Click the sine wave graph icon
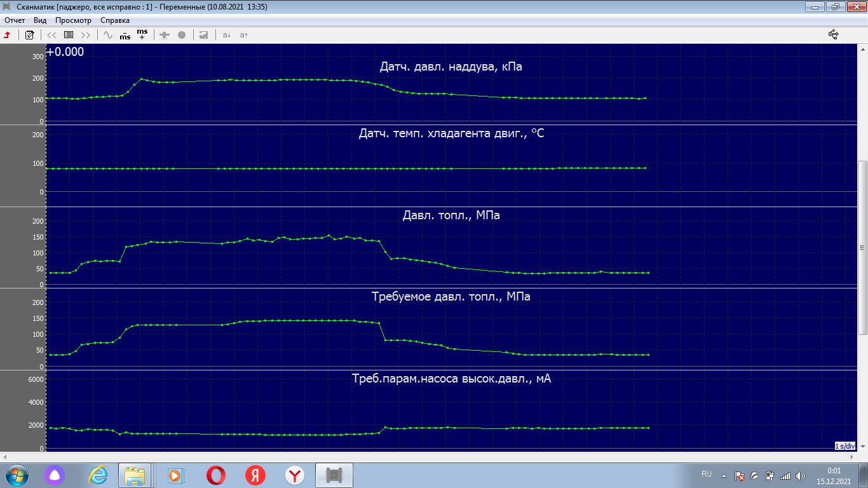The height and width of the screenshot is (488, 868). pos(108,35)
